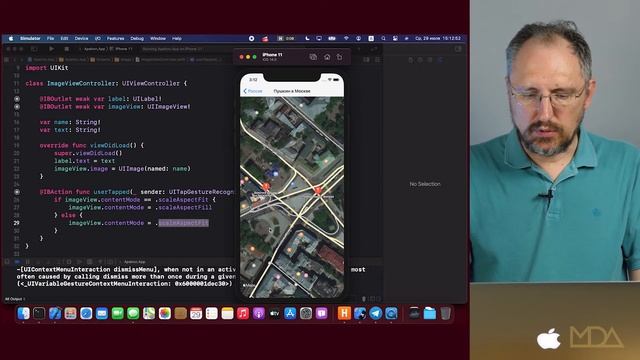Open the Help menu
Screen dimensions: 640x360
(177, 38)
